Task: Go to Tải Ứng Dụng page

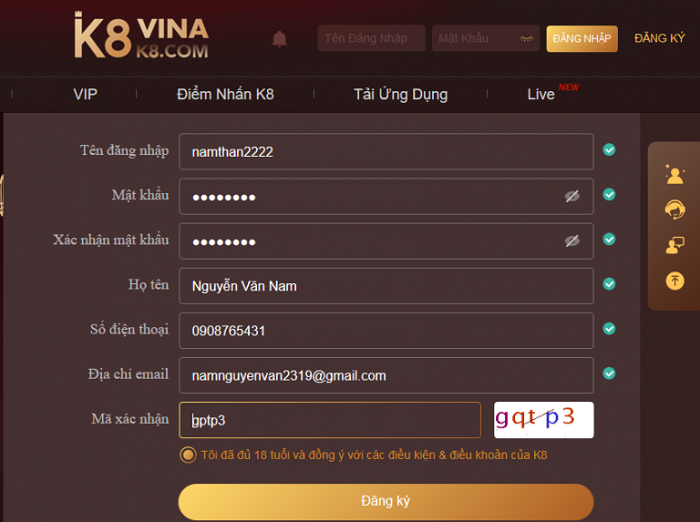Action: pos(400,94)
